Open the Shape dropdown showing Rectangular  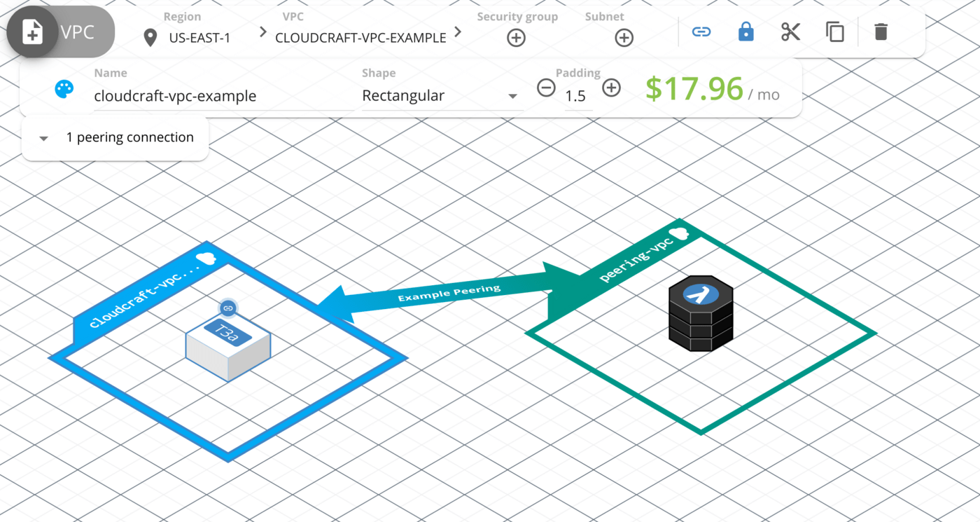click(x=440, y=96)
